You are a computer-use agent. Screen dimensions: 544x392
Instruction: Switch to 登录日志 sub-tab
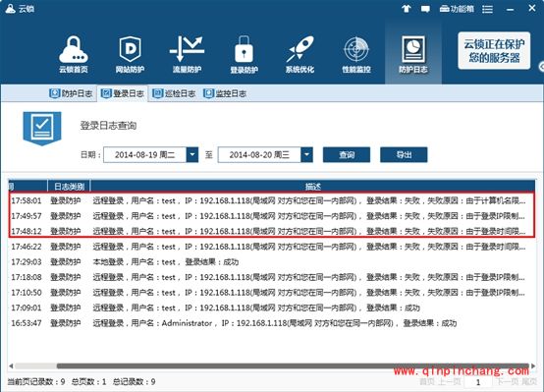[123, 93]
